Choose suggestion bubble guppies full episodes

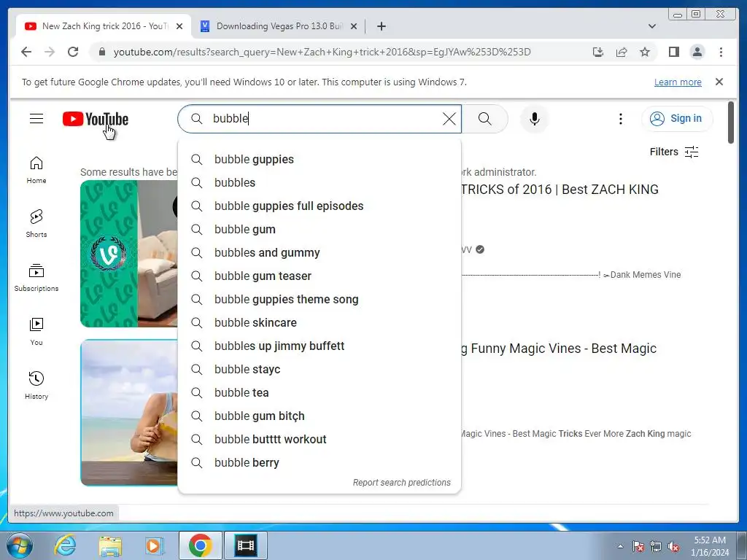coord(320,206)
